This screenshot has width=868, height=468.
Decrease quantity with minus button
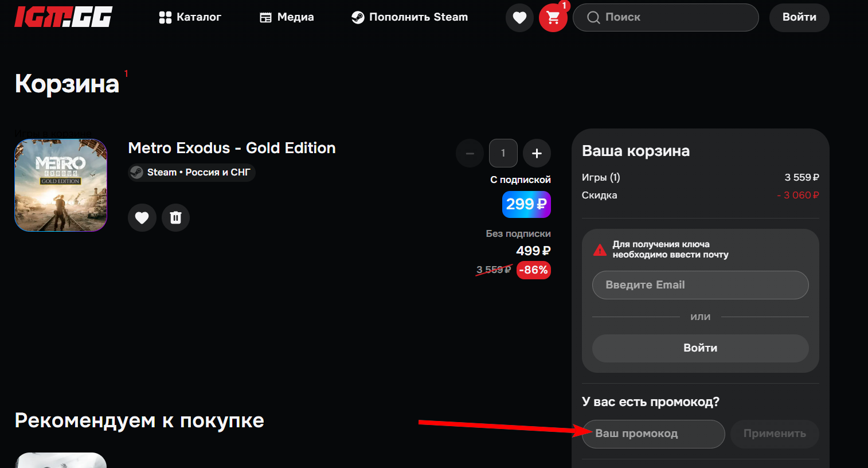[470, 154]
